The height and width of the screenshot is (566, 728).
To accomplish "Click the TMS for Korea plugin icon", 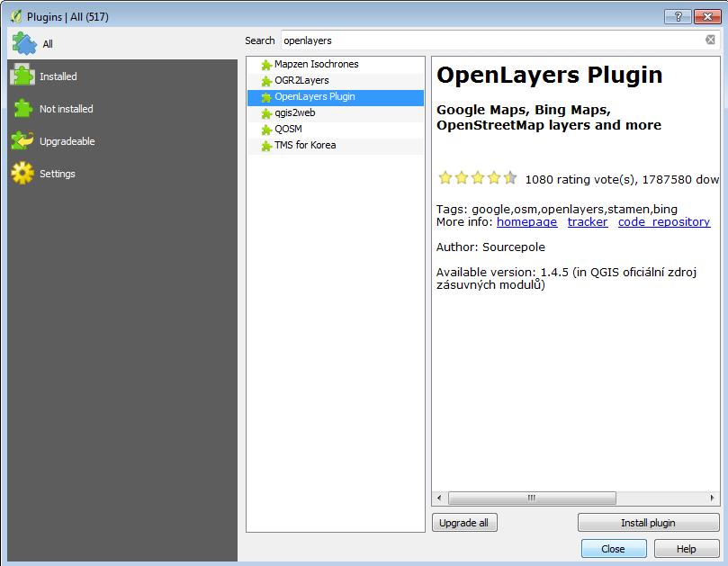I will (266, 147).
